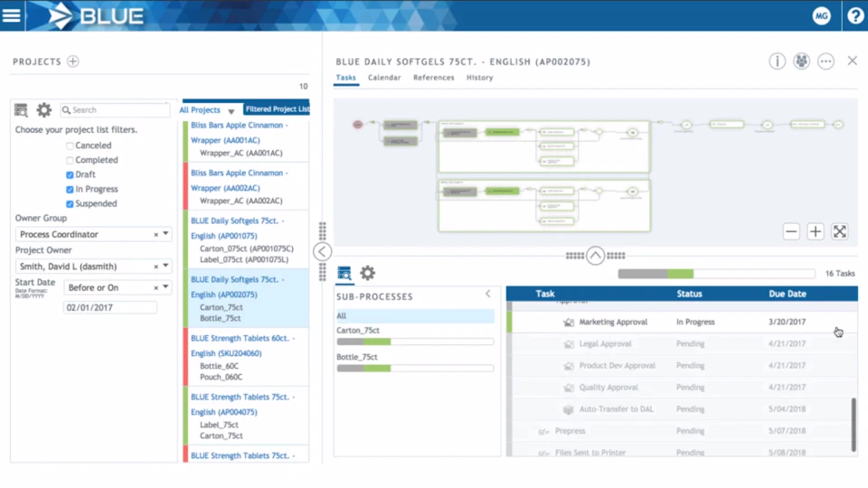Screen dimensions: 868x488
Task: Close the project detail panel
Action: click(x=853, y=61)
